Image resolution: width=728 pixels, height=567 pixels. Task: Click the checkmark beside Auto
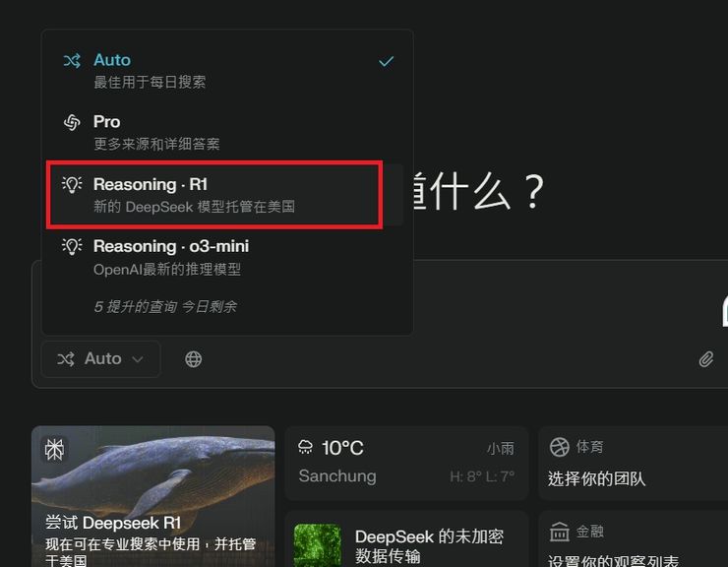pos(386,61)
